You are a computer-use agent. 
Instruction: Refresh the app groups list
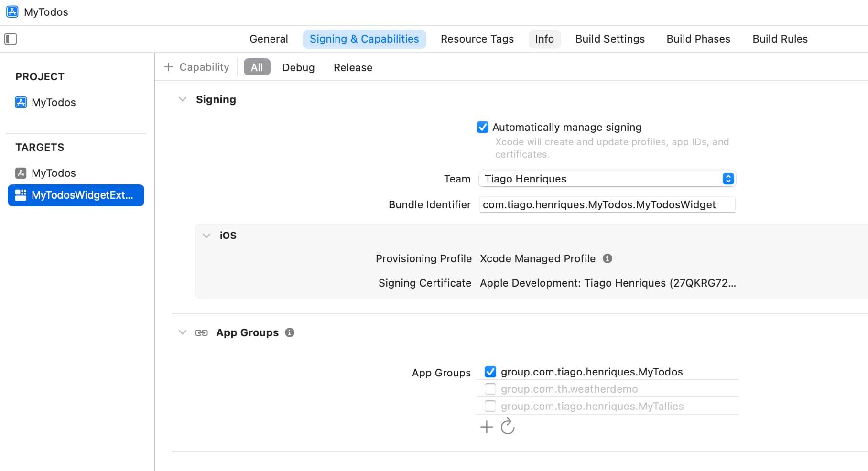tap(508, 426)
